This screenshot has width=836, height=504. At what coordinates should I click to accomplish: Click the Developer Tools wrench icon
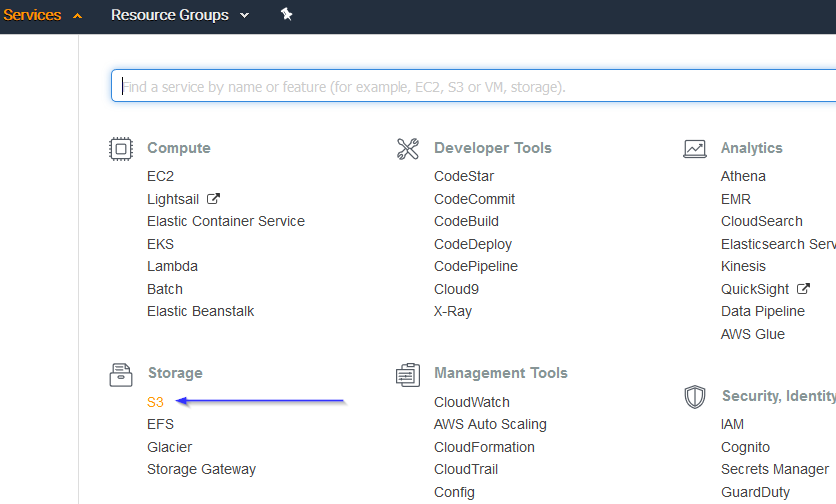click(408, 149)
